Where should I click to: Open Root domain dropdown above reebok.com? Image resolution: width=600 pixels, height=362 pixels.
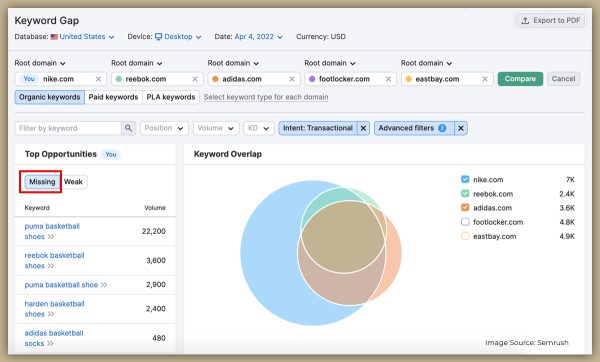pos(137,63)
